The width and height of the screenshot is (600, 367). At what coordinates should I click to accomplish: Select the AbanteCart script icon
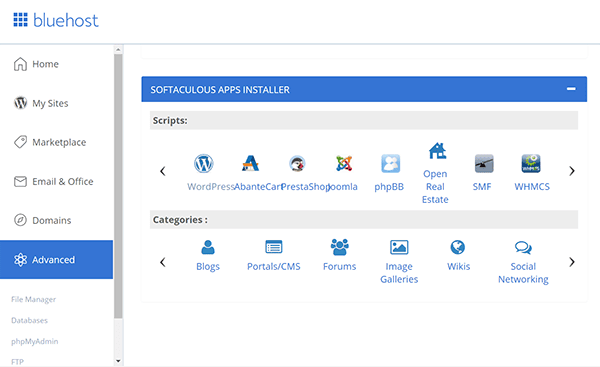tap(250, 163)
